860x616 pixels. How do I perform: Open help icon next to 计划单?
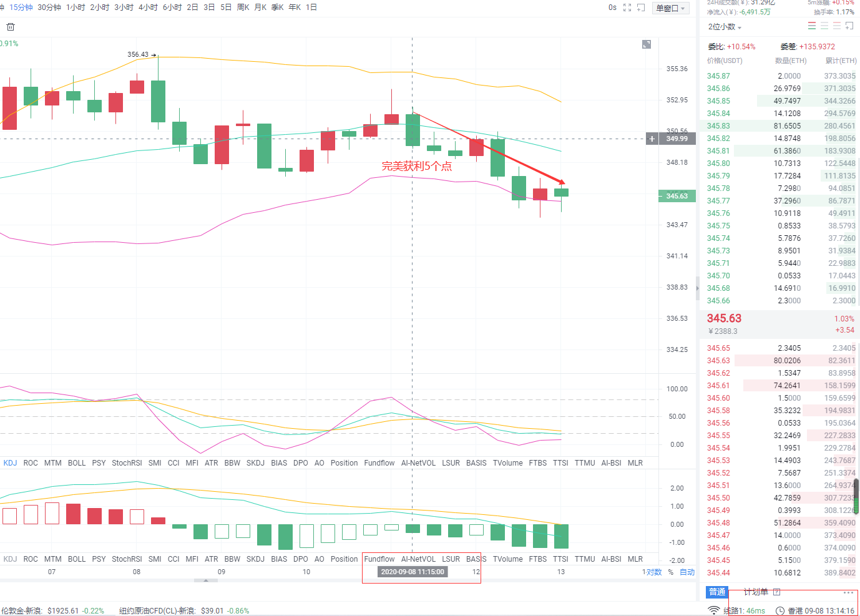click(x=777, y=592)
